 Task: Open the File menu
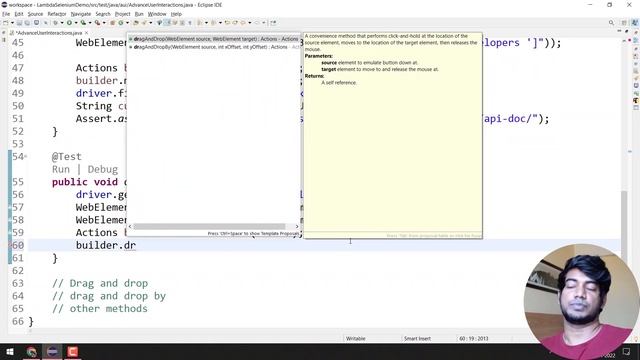click(6, 14)
